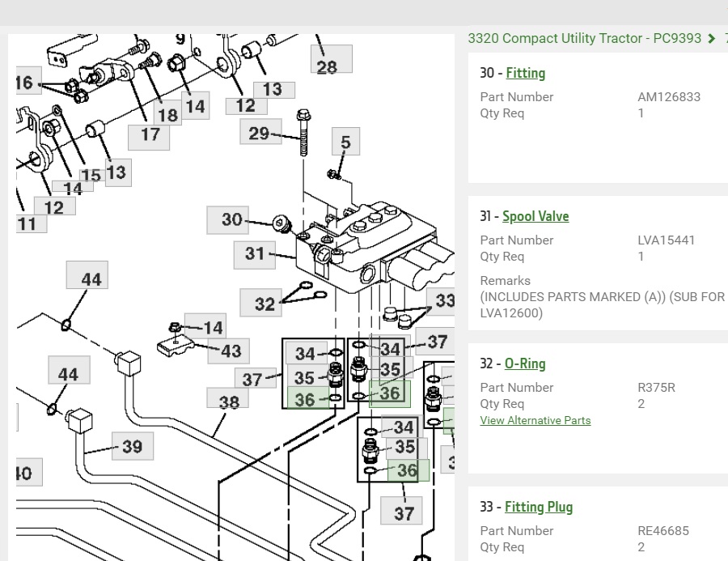Click the green chevron after the breadcrumb
Image resolution: width=728 pixels, height=561 pixels.
tap(712, 39)
